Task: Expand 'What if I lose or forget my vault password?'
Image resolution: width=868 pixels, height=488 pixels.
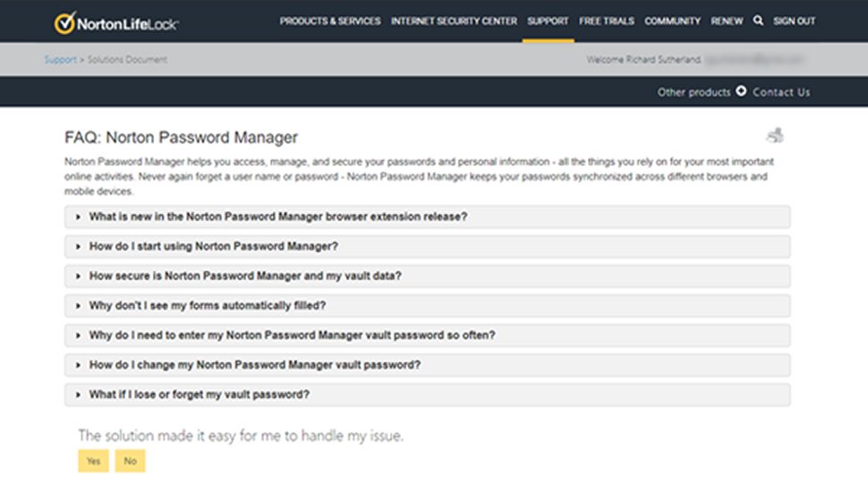Action: [428, 394]
